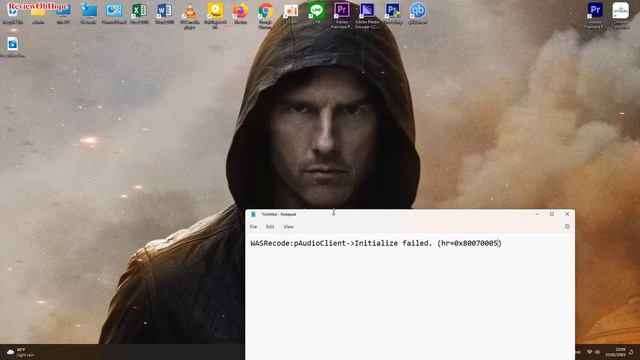Open the View menu in Notepad
Screen dimensions: 640x360
point(288,227)
